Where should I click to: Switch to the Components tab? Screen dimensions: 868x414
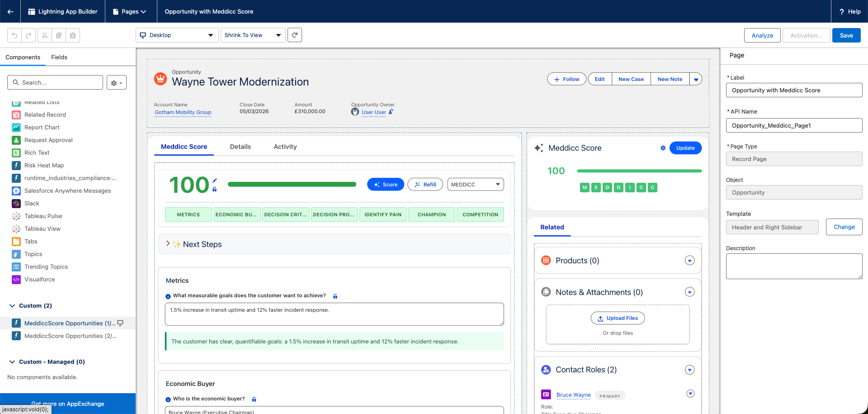23,57
